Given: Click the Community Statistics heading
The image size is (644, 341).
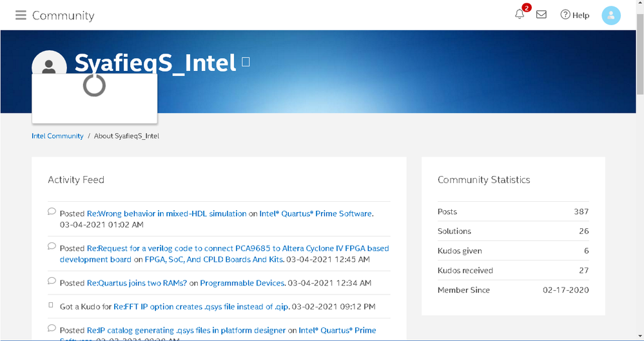Looking at the screenshot, I should point(484,180).
